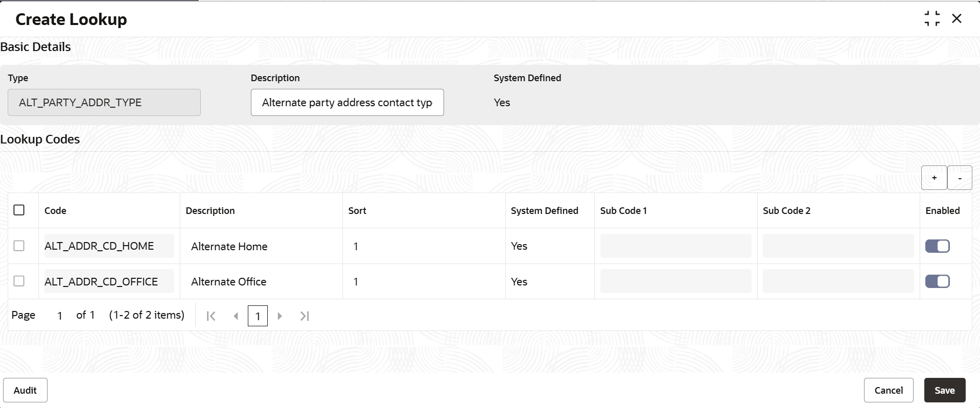
Task: Edit Sort value for Alternate Home
Action: point(424,246)
